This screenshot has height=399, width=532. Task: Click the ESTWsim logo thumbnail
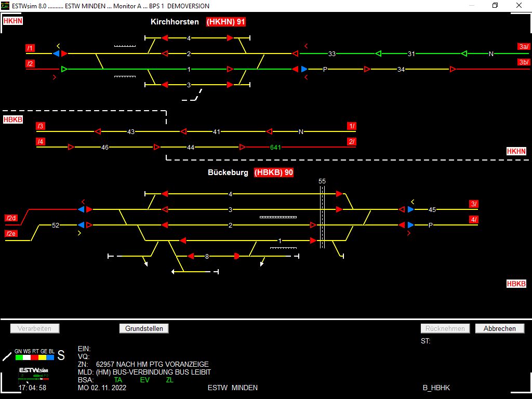(33, 374)
